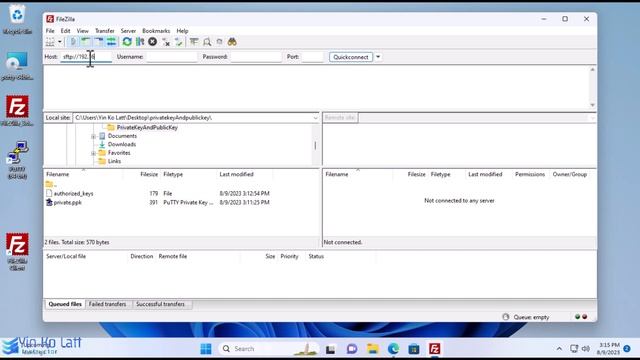Screen dimensions: 640x360
Task: Open directory listing filters dialog
Action: (194, 42)
